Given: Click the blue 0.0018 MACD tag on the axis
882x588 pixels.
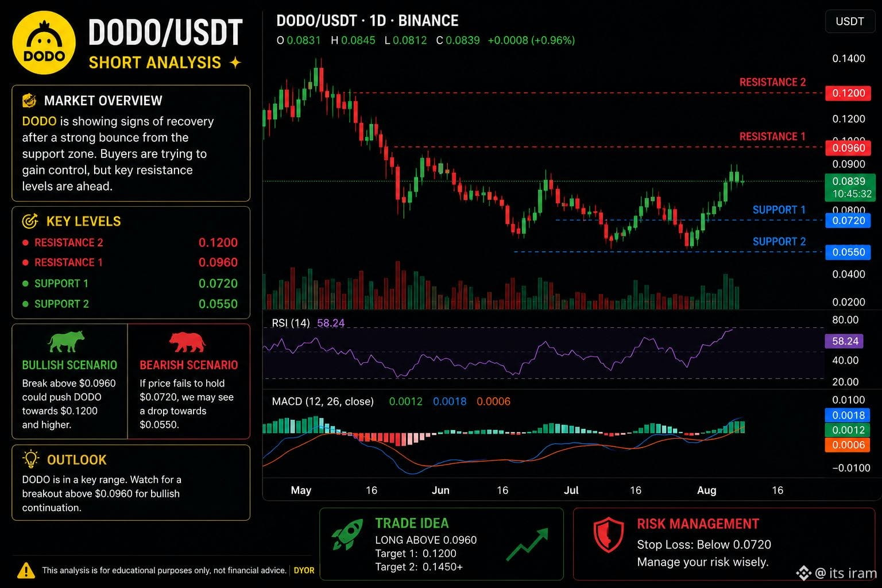Looking at the screenshot, I should 848,415.
